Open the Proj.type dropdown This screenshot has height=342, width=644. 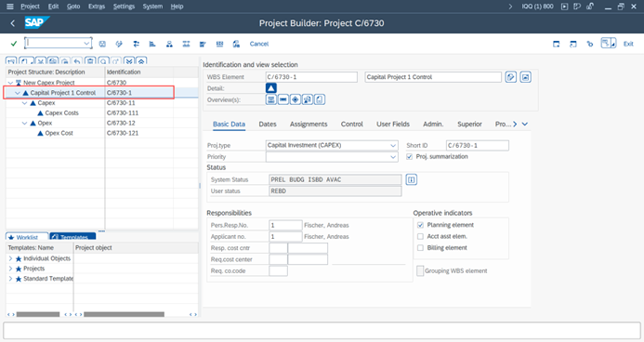(393, 145)
